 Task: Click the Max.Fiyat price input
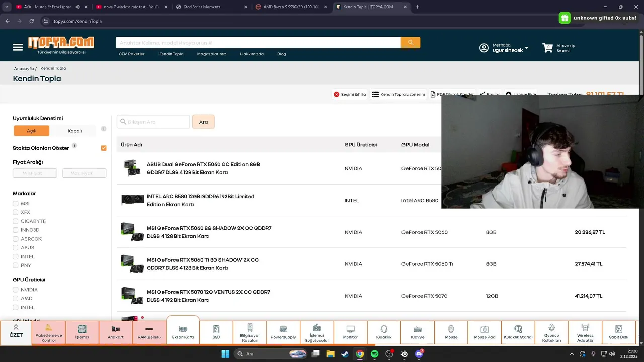[84, 173]
